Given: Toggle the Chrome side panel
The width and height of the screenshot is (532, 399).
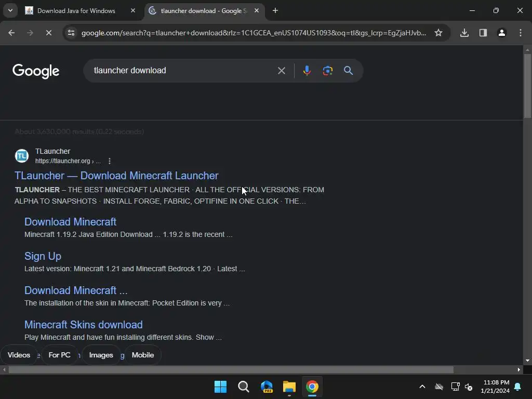Looking at the screenshot, I should (483, 33).
